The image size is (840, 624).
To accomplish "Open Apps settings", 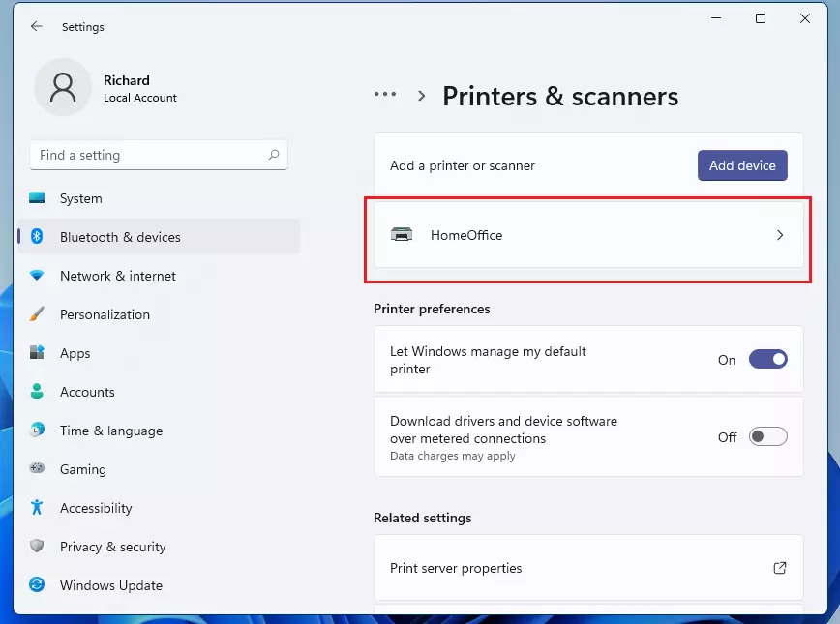I will [159, 353].
